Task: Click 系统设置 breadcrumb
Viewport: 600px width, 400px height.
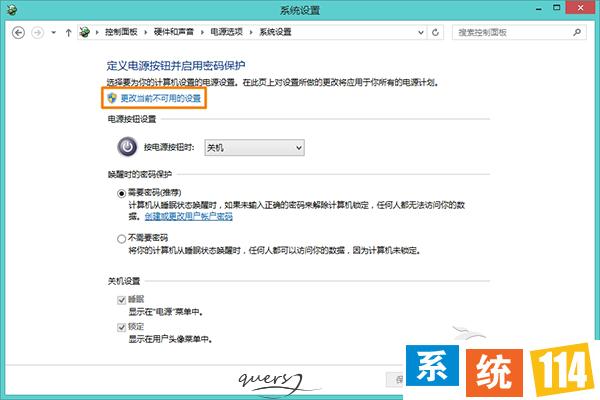Action: [x=276, y=32]
